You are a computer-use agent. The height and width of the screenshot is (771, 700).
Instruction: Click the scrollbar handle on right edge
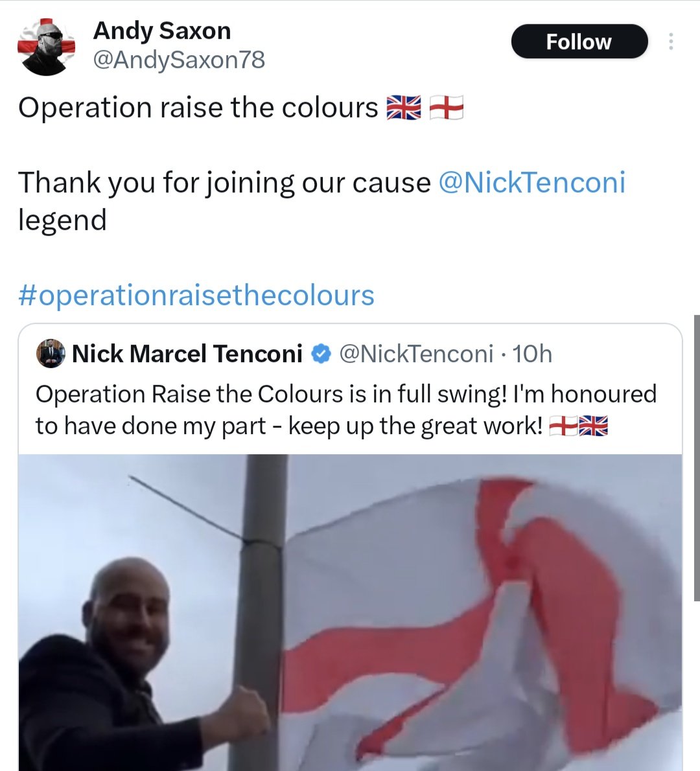[697, 458]
